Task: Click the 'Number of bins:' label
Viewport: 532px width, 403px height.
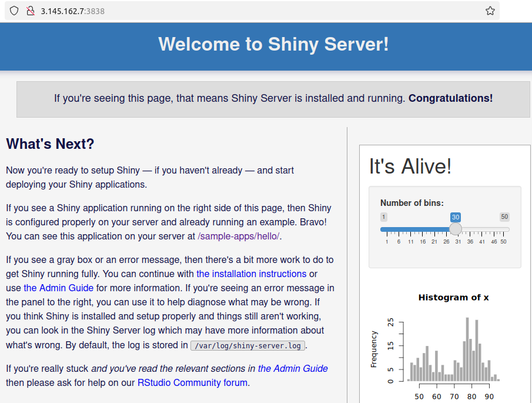Action: point(412,203)
